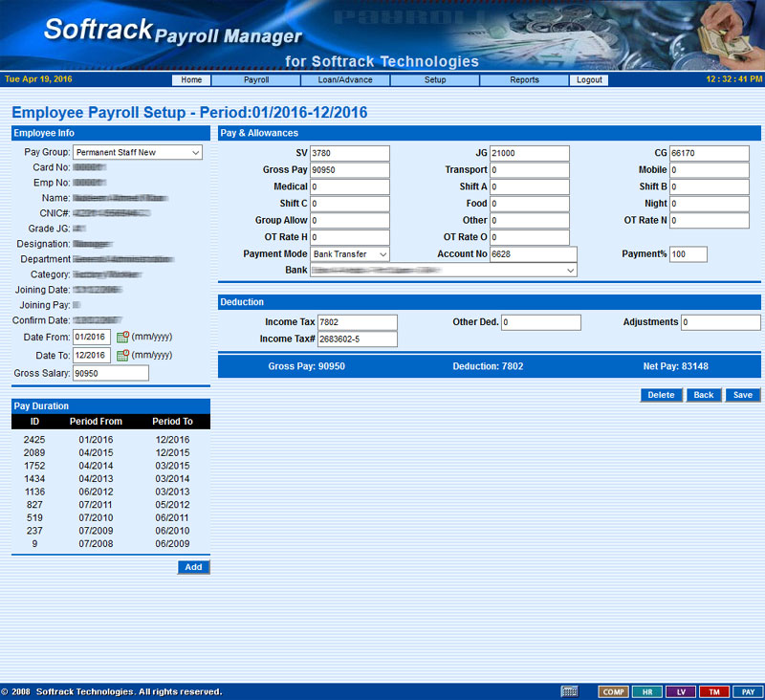Open the Payroll menu

click(x=256, y=80)
